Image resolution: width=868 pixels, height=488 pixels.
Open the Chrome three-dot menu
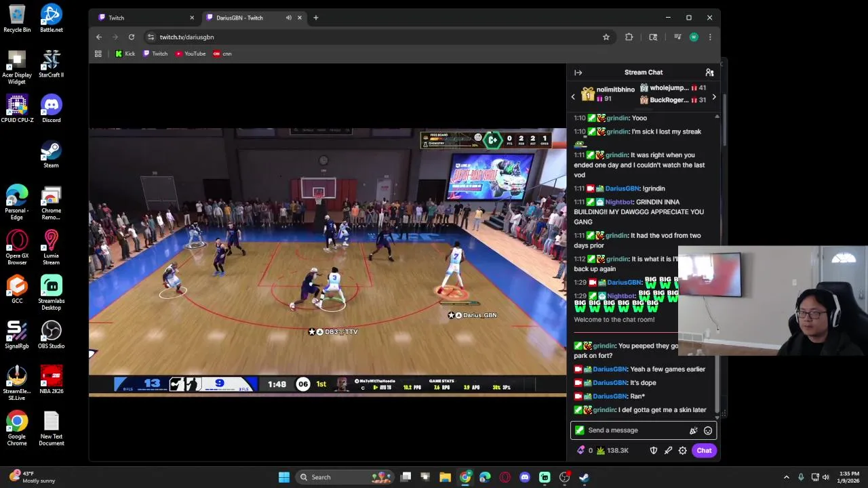[710, 37]
